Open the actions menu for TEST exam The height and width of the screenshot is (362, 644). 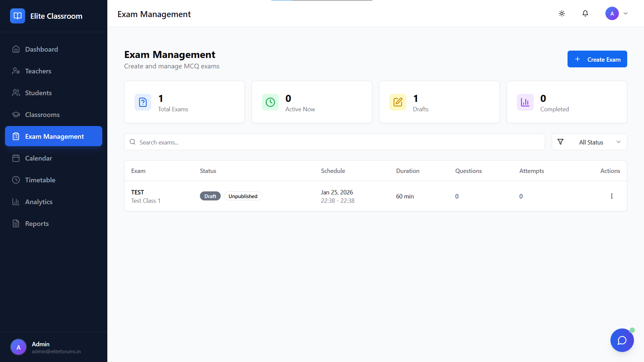(611, 196)
